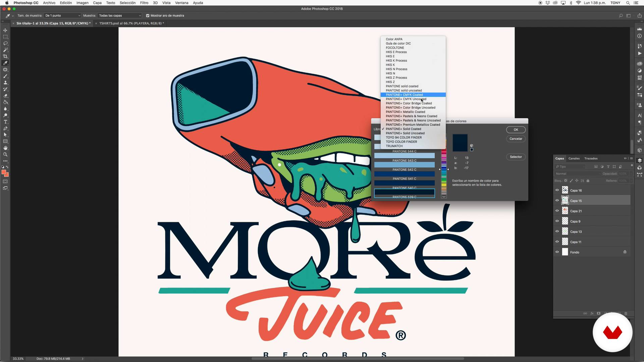This screenshot has height=362, width=644.
Task: Hide layer Capa 9 via eye icon
Action: 557,221
